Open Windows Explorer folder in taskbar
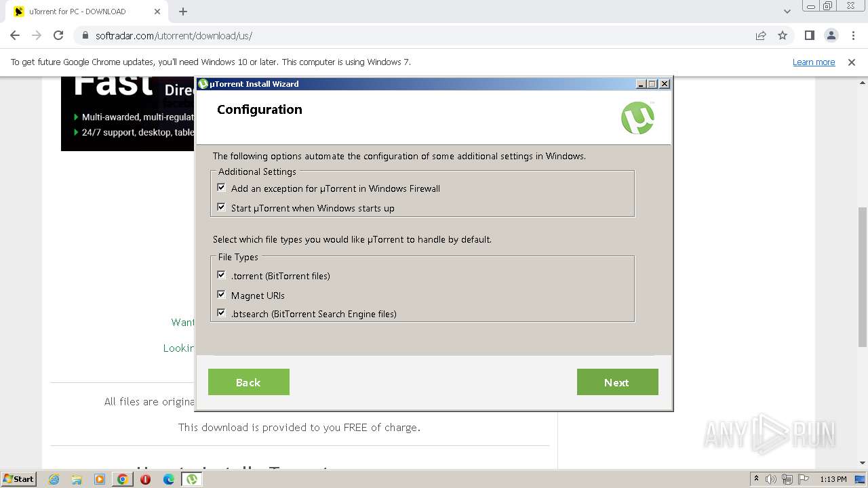 (x=77, y=479)
